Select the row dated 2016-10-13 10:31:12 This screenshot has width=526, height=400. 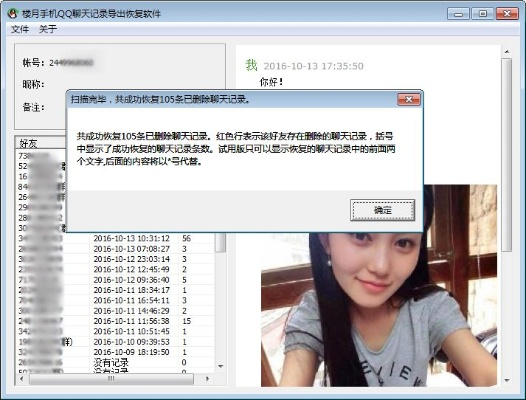(115, 239)
